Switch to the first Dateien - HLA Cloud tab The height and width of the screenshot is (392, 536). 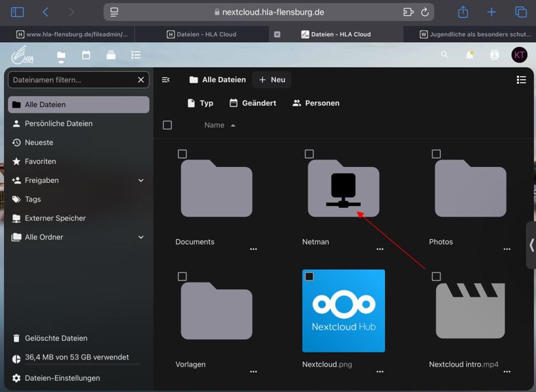click(201, 34)
